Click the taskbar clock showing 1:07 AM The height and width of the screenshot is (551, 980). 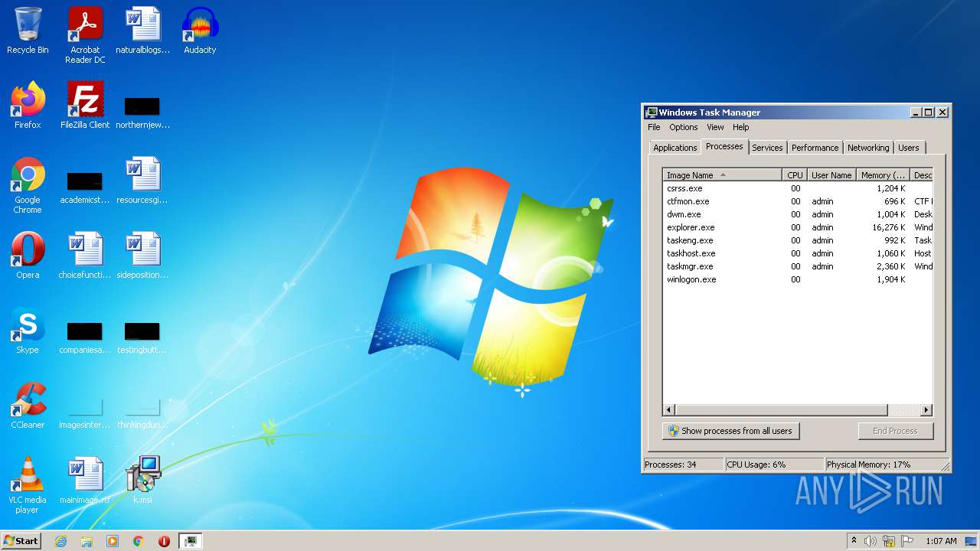pyautogui.click(x=941, y=541)
